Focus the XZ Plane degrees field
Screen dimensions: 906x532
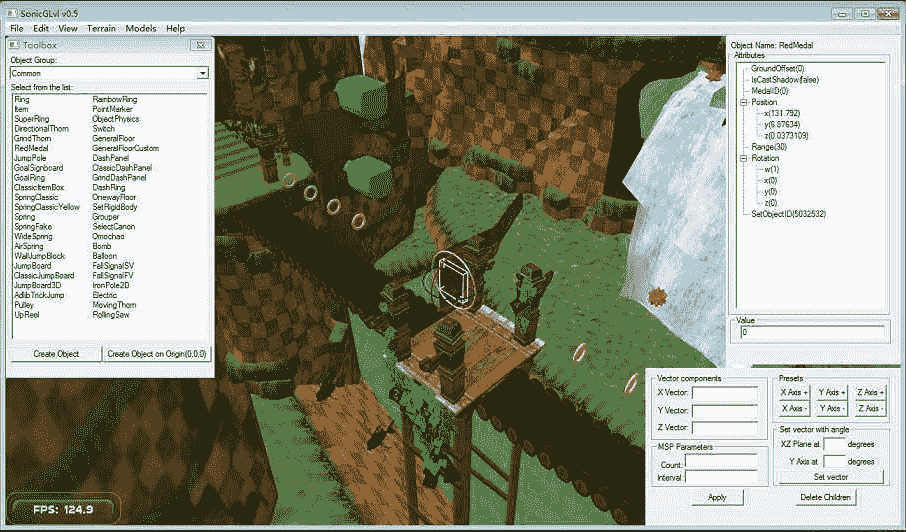pos(834,444)
